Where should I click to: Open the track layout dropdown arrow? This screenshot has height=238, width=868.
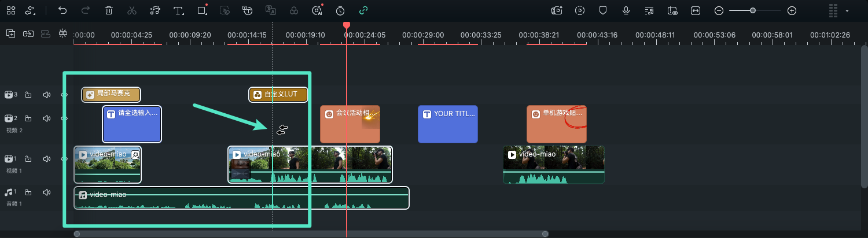[x=847, y=10]
